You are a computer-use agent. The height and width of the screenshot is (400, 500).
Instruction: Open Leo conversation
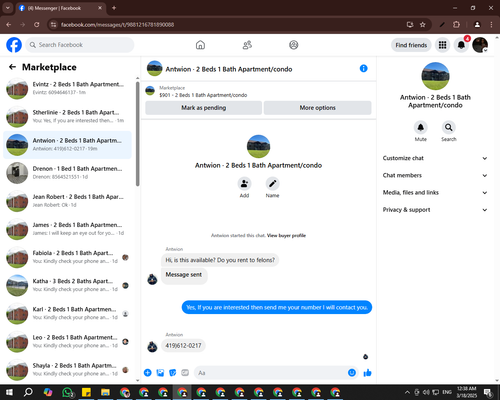tap(67, 341)
